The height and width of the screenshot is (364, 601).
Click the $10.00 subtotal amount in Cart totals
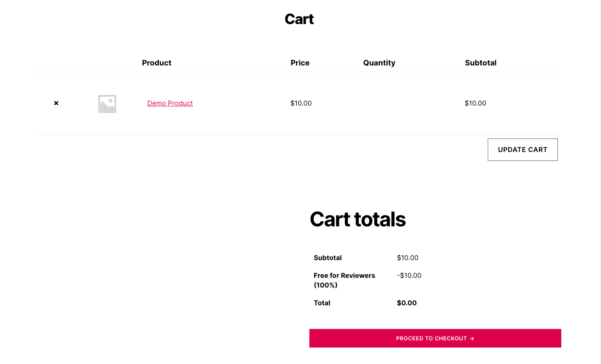click(x=407, y=258)
